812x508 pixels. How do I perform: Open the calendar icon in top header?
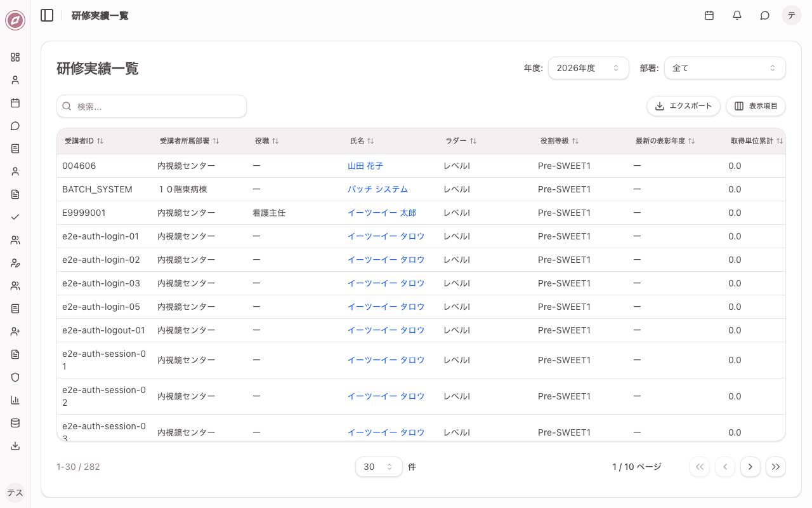coord(709,15)
